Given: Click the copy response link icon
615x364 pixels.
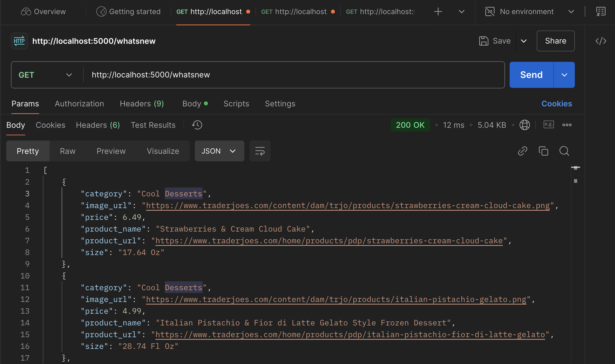Looking at the screenshot, I should 522,151.
